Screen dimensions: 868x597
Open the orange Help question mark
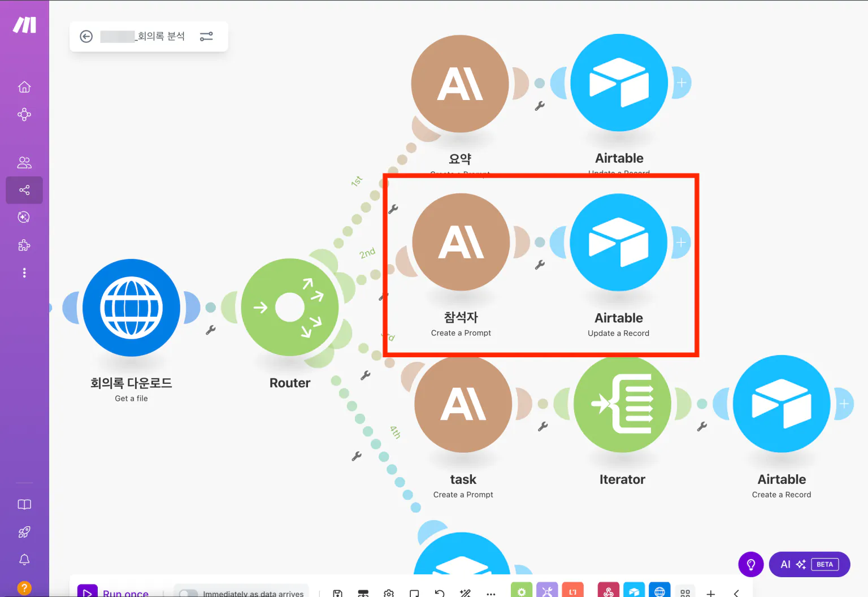(x=24, y=588)
